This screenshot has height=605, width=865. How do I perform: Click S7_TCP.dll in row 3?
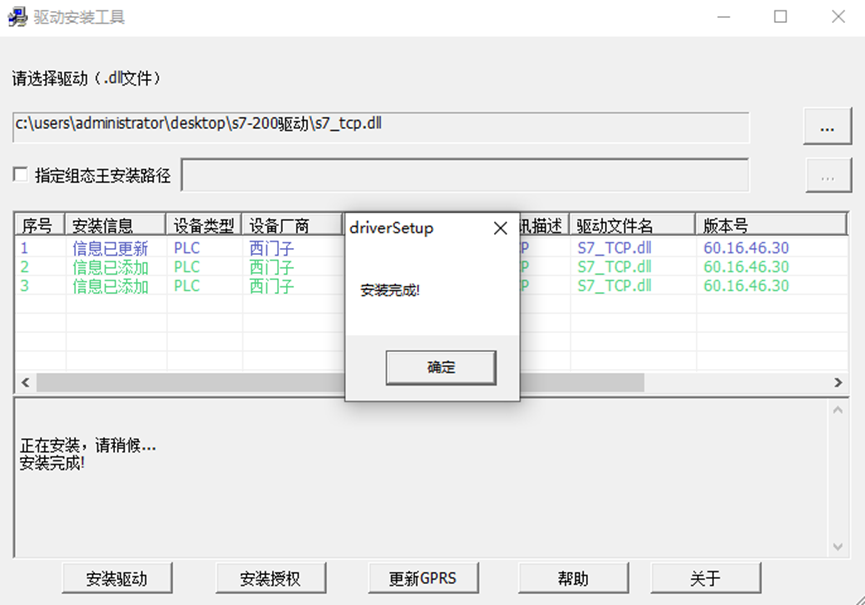(x=614, y=286)
